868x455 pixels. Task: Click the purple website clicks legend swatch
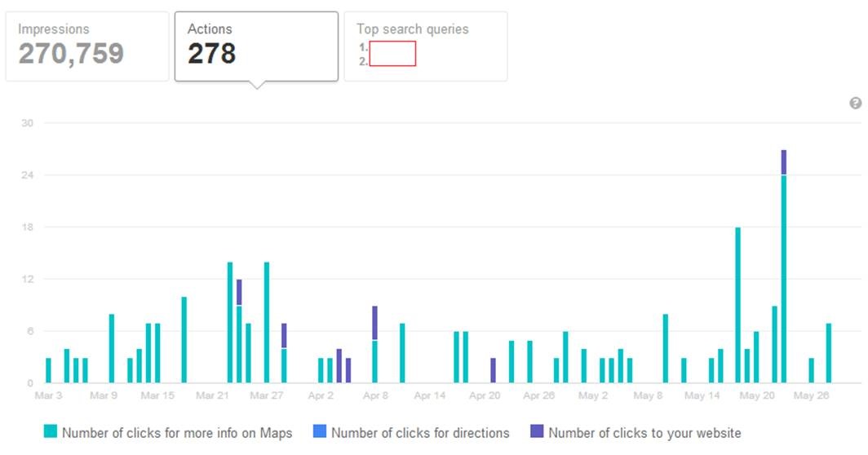coord(537,432)
